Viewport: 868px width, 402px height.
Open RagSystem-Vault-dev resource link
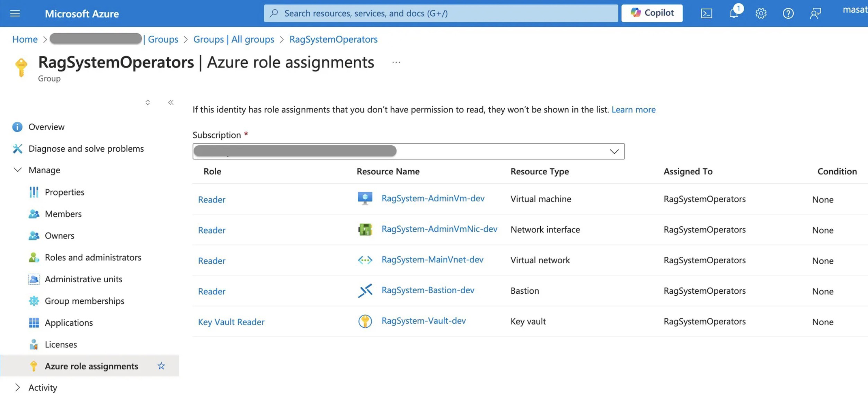tap(423, 321)
